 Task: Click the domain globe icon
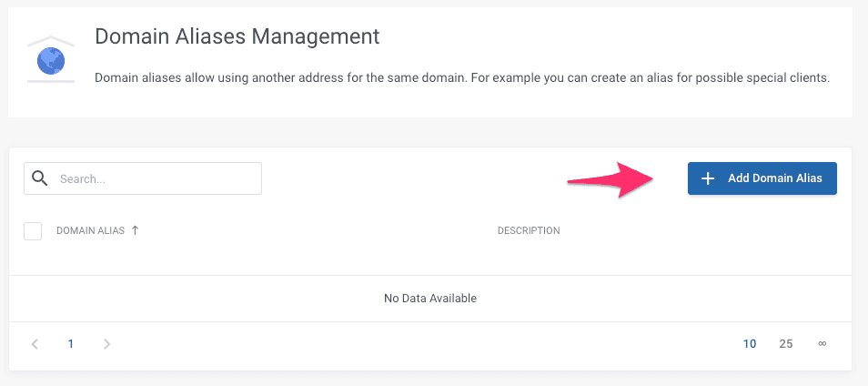51,60
